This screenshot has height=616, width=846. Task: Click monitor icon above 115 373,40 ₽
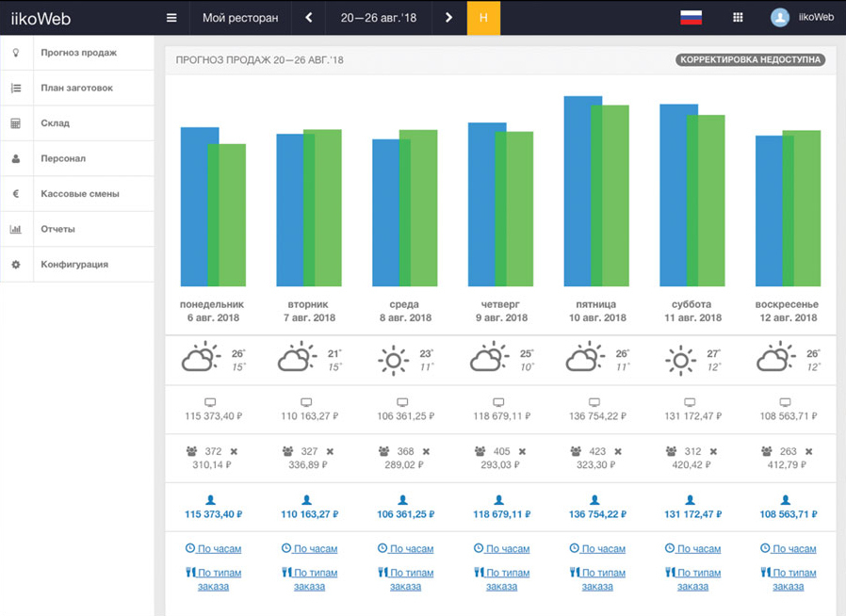click(210, 402)
